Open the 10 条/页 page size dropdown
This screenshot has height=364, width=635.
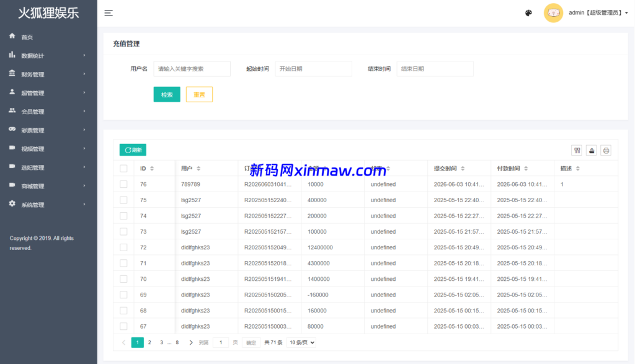coord(301,342)
